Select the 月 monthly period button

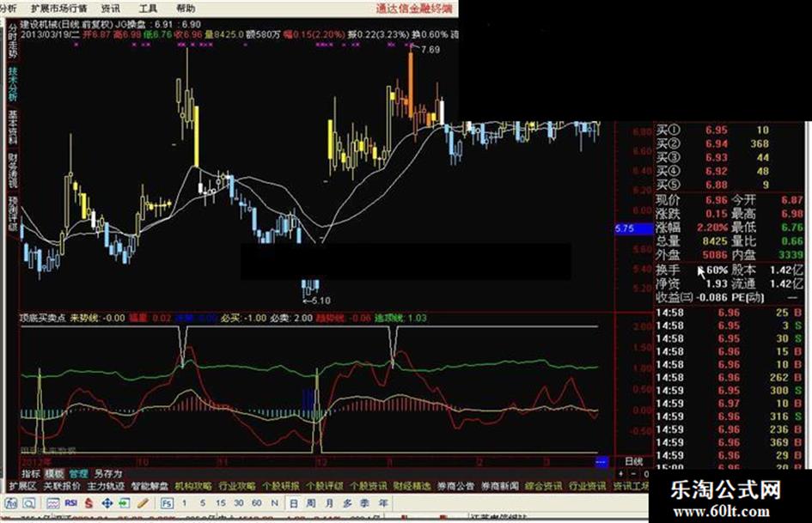point(329,502)
